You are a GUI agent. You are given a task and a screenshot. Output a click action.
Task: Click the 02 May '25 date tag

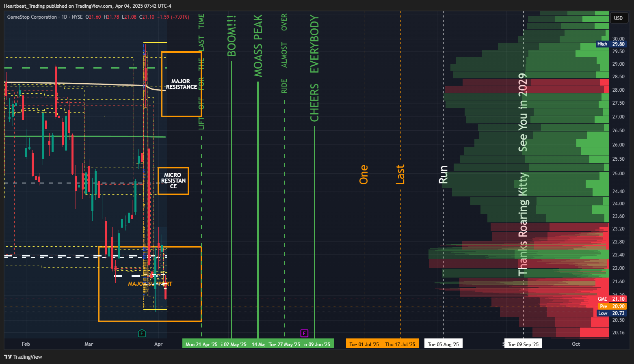point(234,344)
